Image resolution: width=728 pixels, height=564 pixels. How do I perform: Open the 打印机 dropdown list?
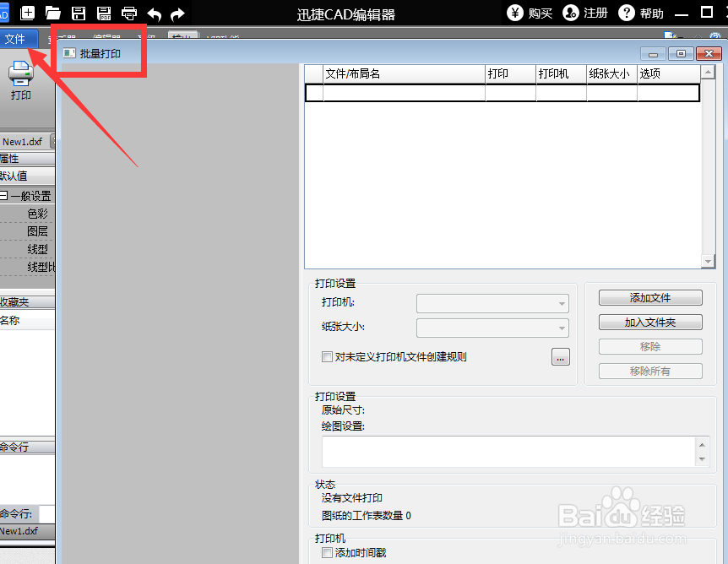[x=492, y=304]
